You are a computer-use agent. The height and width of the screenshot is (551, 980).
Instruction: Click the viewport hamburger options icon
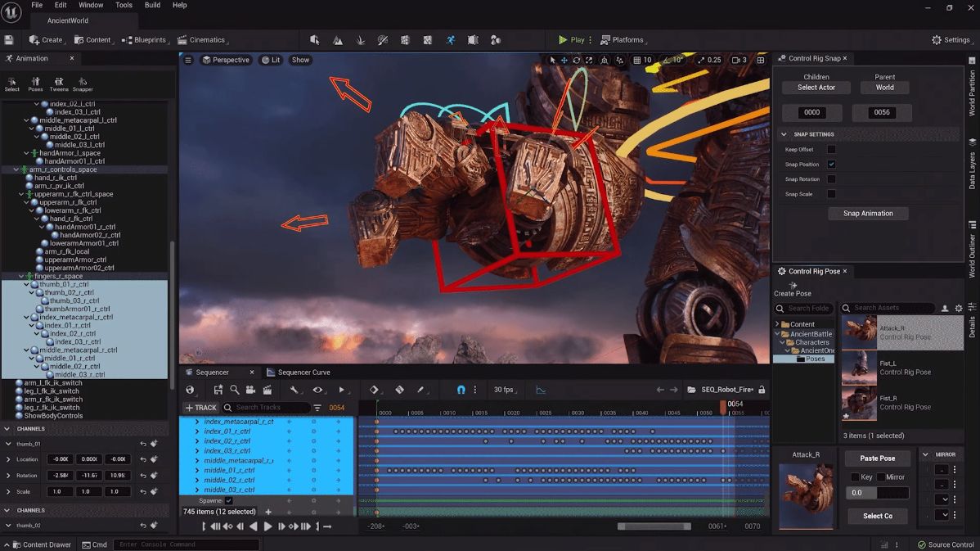(x=188, y=60)
